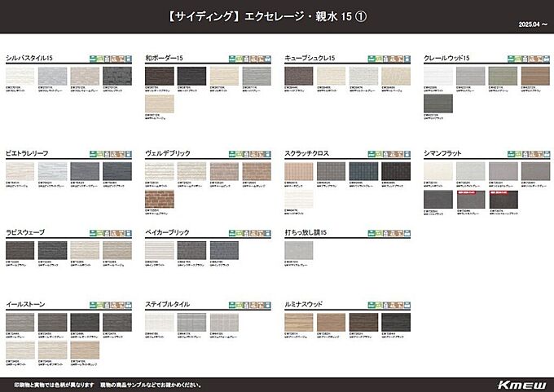Click the footer disclaimer 印刷物と実物では色柄が異なります

[x=54, y=385]
